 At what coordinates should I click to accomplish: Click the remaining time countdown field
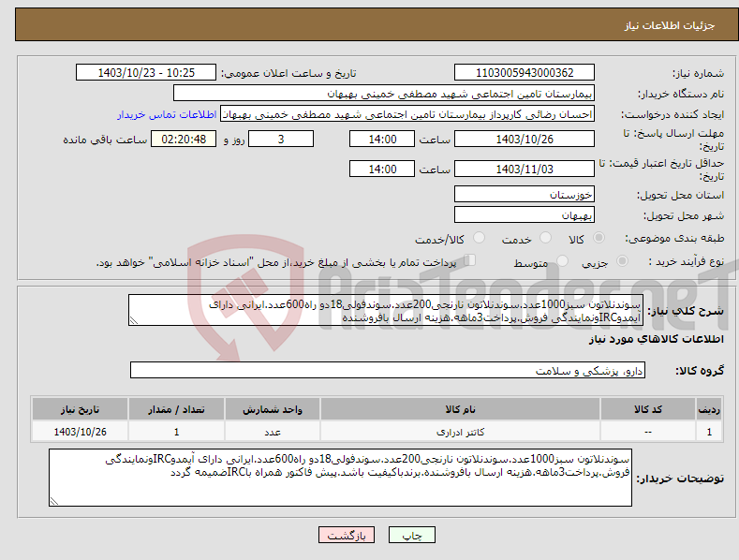[x=184, y=139]
